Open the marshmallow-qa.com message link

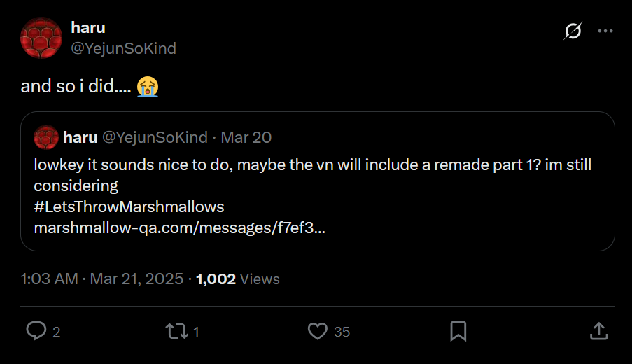[x=178, y=227]
